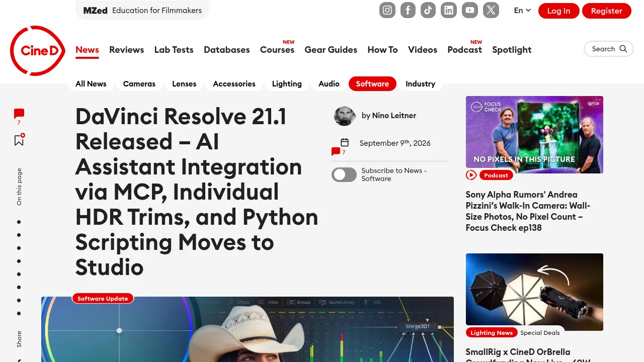644x362 pixels.
Task: Open the Reviews menu
Action: (x=127, y=50)
